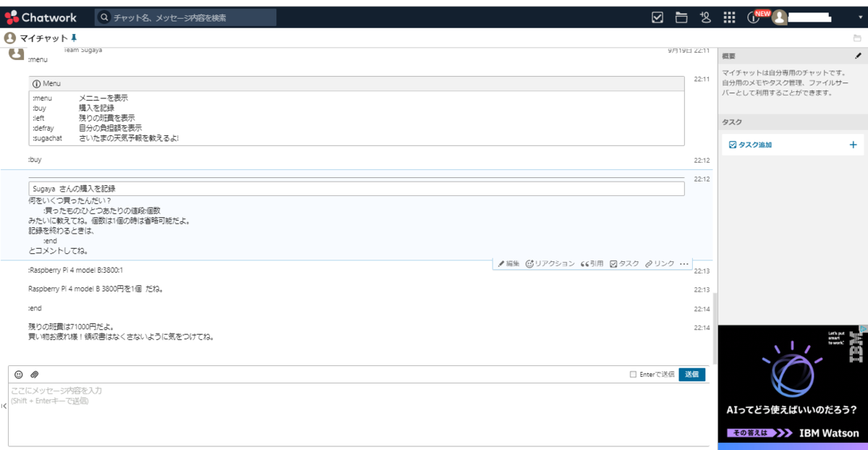
Task: Edit the 概要 with pencil icon
Action: coord(858,56)
